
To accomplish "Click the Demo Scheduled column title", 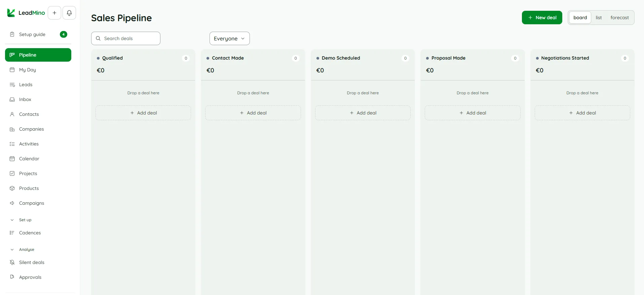I will click(x=341, y=58).
